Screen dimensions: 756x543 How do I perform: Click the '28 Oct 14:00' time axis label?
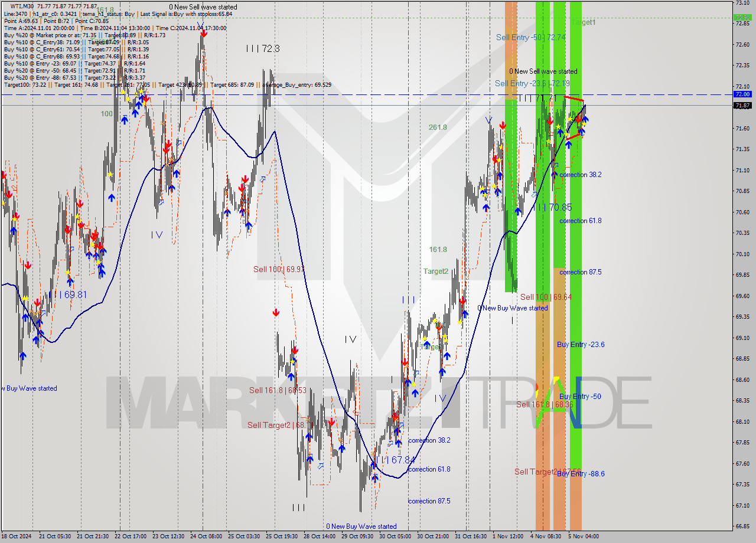(320, 537)
